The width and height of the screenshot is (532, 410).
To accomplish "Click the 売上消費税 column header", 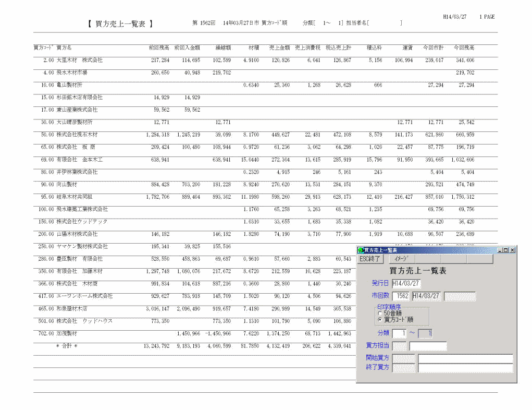I will click(308, 47).
